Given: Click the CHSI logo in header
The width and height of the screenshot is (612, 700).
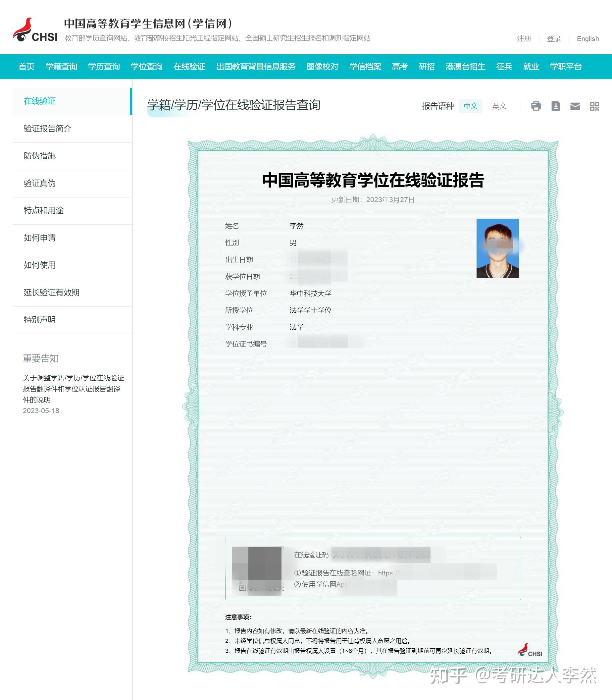Looking at the screenshot, I should [35, 30].
